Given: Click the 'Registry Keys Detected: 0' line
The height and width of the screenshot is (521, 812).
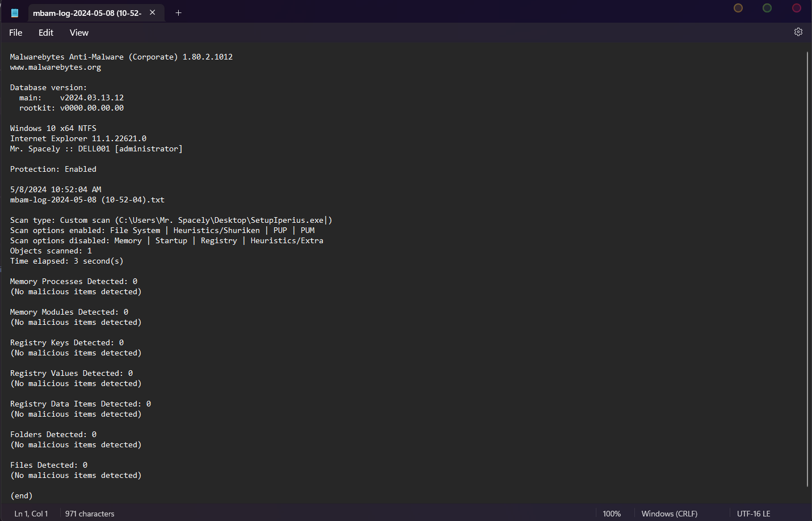Looking at the screenshot, I should [67, 343].
